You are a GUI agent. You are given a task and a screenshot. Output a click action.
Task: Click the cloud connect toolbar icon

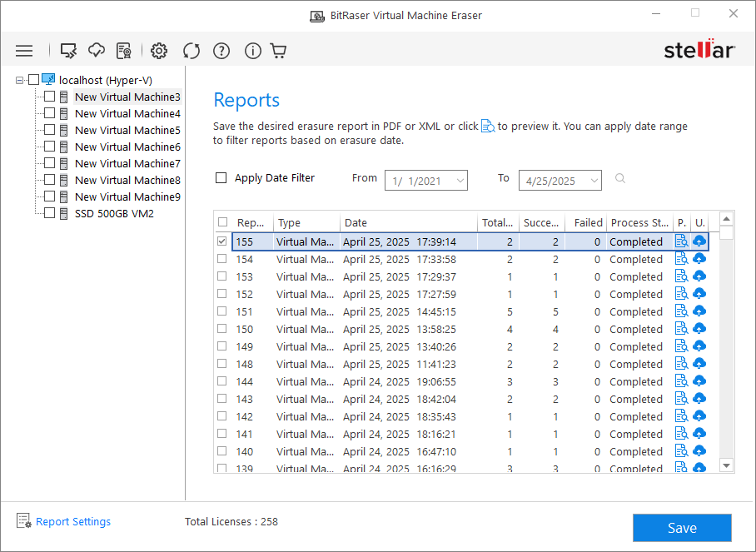tap(97, 50)
